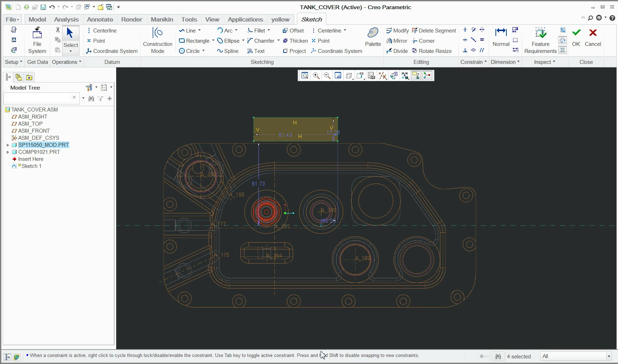The width and height of the screenshot is (618, 364).
Task: Open the File menu
Action: pos(12,19)
